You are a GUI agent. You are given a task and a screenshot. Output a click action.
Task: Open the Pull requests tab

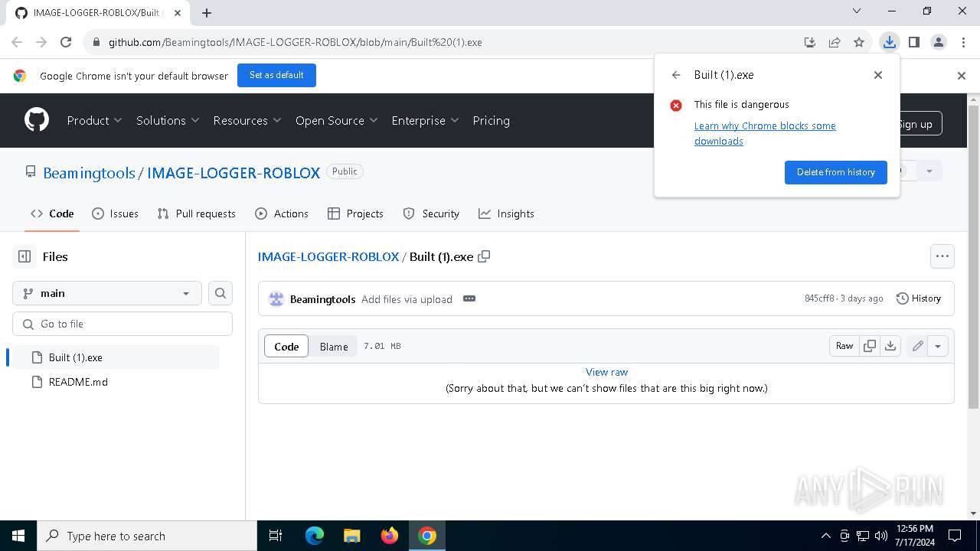click(196, 214)
